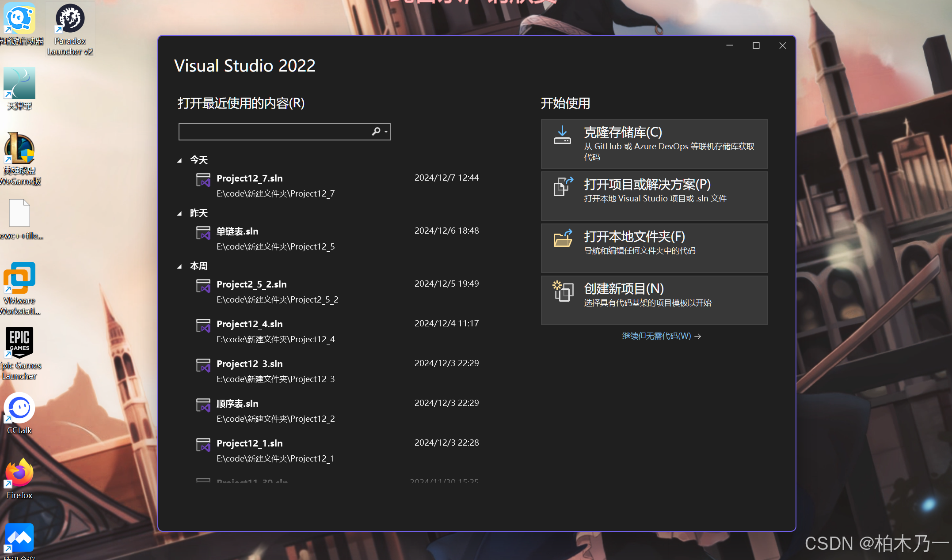Select Project12_4.sln from the recent list
This screenshot has width=952, height=560.
click(249, 324)
